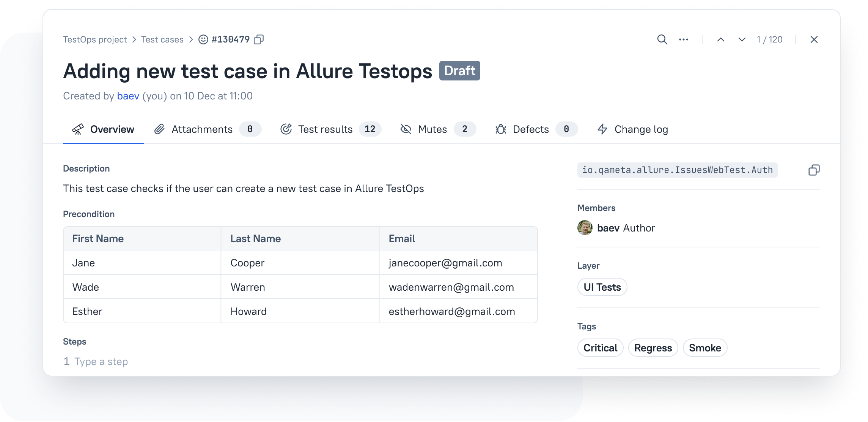
Task: Click the Type a step input field
Action: pos(101,361)
